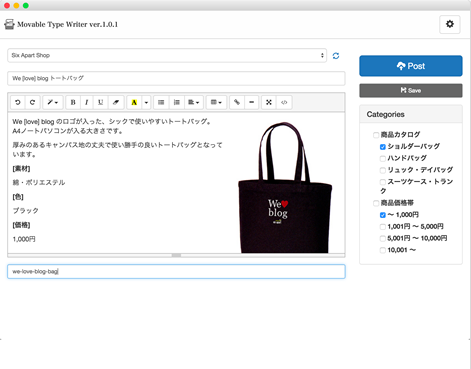Click the Categories panel header
This screenshot has height=369, width=471.
[411, 114]
